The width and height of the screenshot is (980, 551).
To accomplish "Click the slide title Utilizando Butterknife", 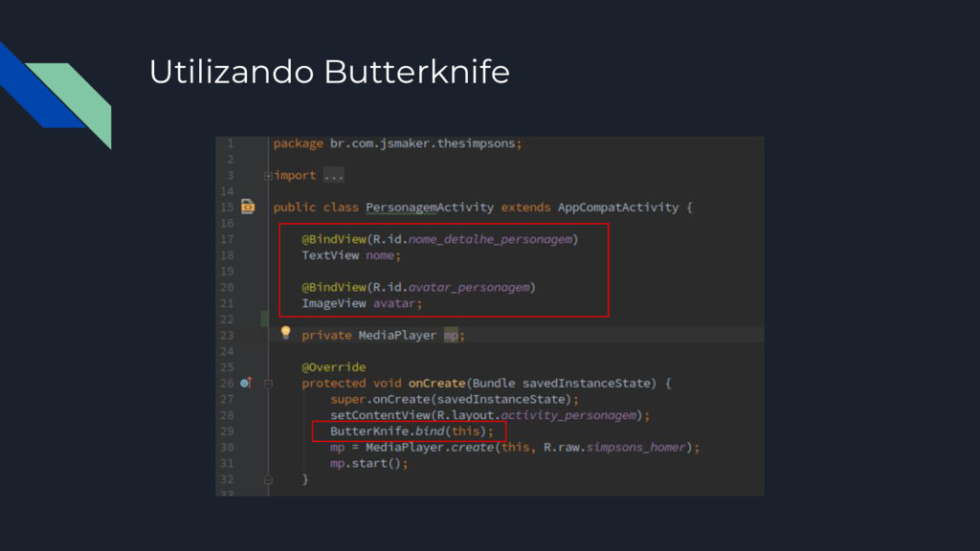I will coord(329,71).
